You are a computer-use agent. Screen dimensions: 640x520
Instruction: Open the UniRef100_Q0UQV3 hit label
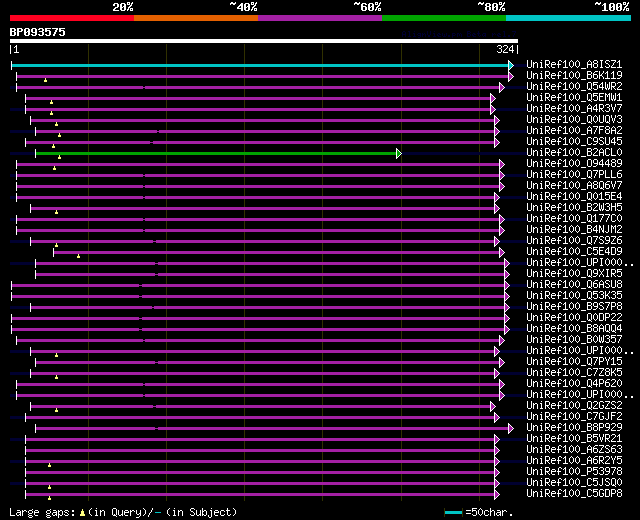574,119
